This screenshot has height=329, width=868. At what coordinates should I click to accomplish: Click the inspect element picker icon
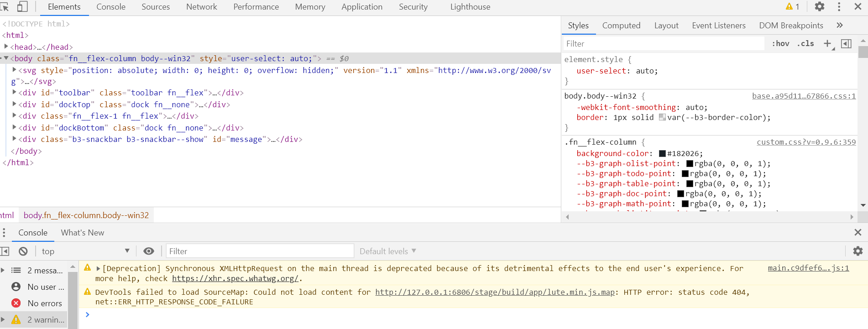[x=5, y=7]
